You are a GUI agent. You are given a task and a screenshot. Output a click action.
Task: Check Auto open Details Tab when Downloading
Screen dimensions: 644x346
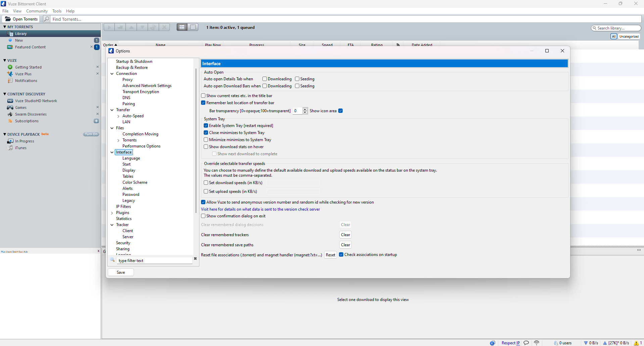[x=264, y=79]
